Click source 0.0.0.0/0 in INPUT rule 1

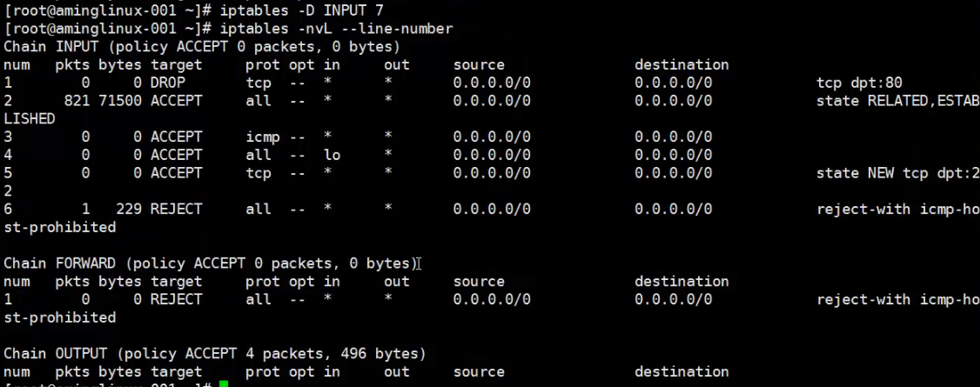coord(492,83)
